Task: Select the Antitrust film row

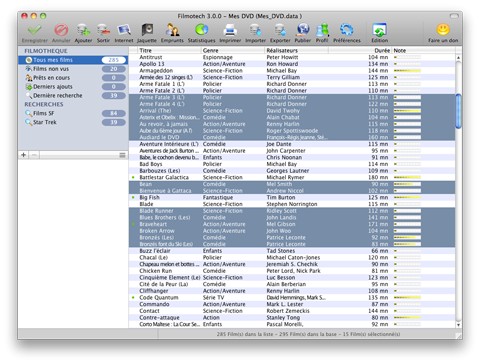Action: point(292,57)
